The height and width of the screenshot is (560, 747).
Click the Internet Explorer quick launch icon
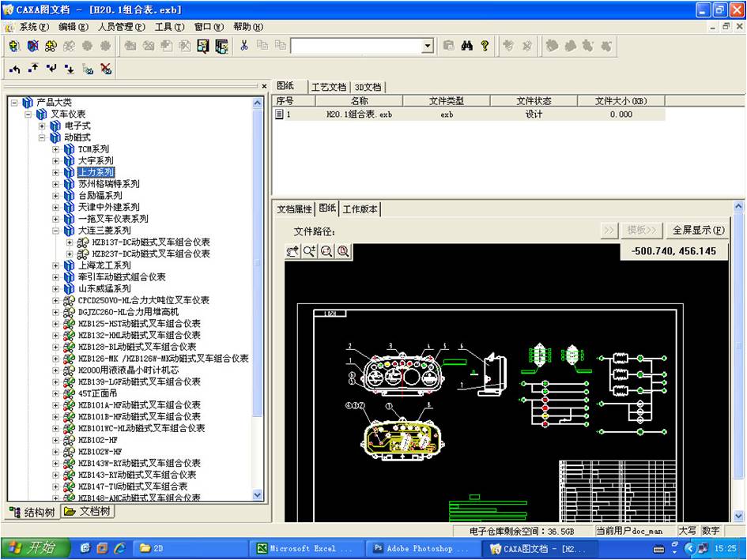coord(119,548)
